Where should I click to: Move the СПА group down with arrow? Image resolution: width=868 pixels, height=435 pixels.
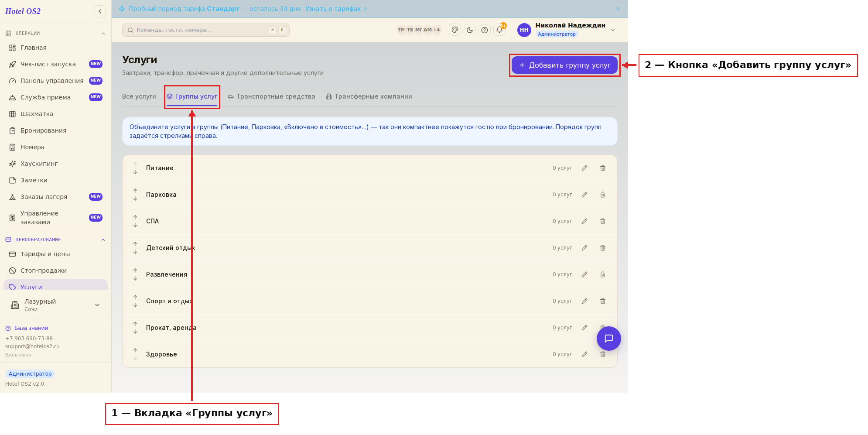pyautogui.click(x=135, y=226)
